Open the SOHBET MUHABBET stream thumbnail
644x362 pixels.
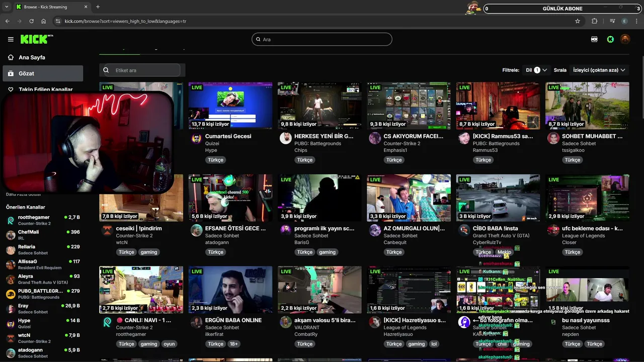(x=587, y=106)
